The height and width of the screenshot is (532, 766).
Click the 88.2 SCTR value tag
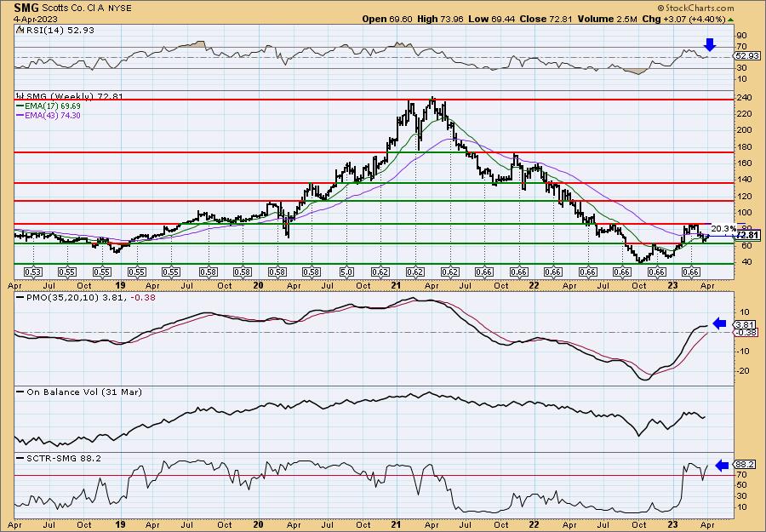(746, 465)
